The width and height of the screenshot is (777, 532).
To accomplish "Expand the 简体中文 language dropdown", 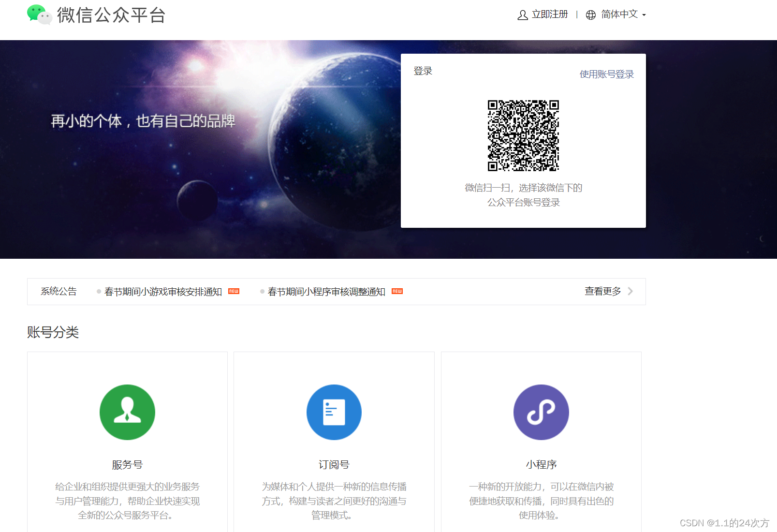I will [x=623, y=15].
